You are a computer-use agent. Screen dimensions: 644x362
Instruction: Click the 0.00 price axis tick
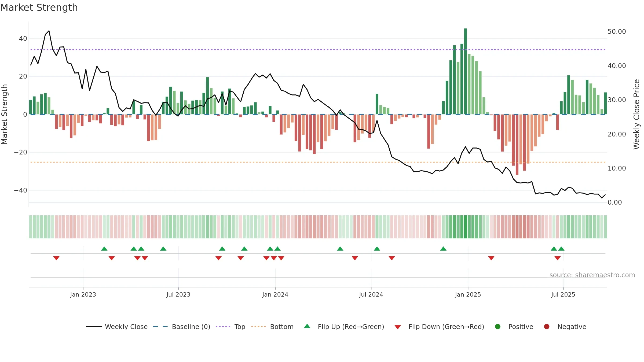pos(615,202)
